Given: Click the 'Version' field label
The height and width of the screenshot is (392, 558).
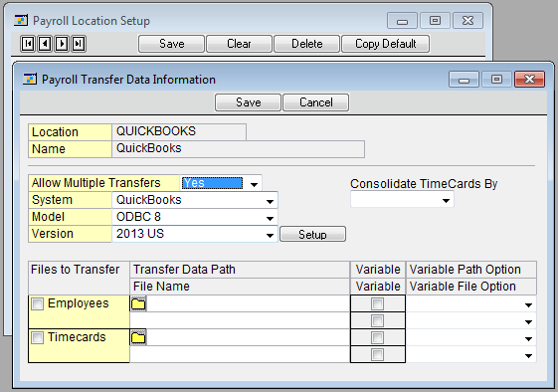Looking at the screenshot, I should pos(53,234).
